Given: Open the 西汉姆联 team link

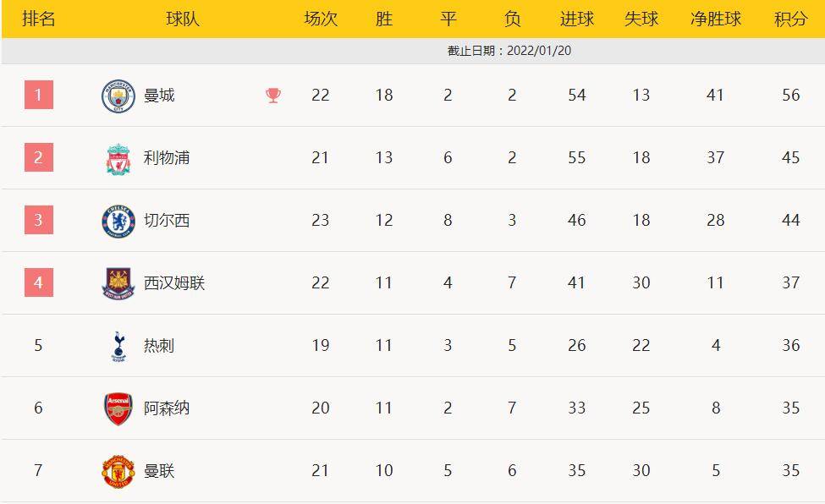Looking at the screenshot, I should click(174, 283).
